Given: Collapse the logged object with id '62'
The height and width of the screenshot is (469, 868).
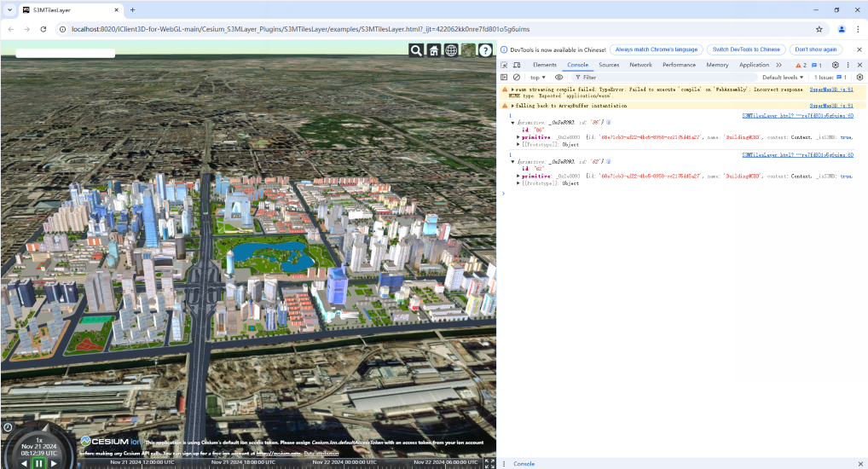Looking at the screenshot, I should click(x=512, y=162).
